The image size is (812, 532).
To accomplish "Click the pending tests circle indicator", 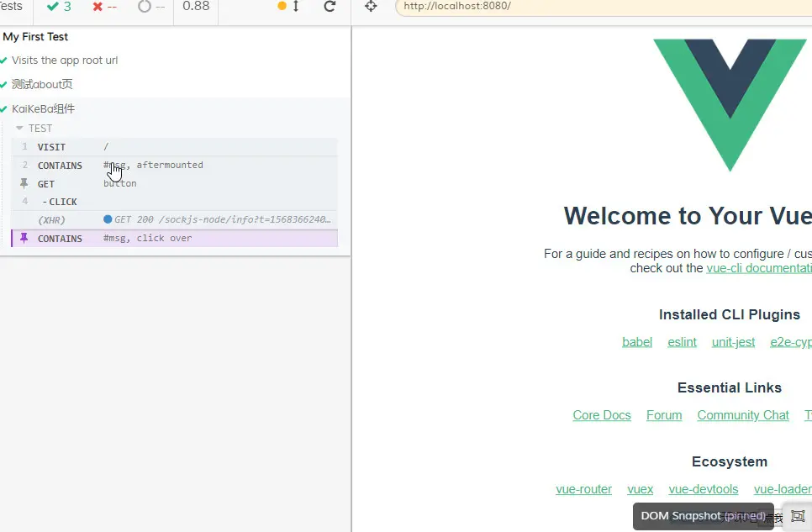I will tap(151, 6).
